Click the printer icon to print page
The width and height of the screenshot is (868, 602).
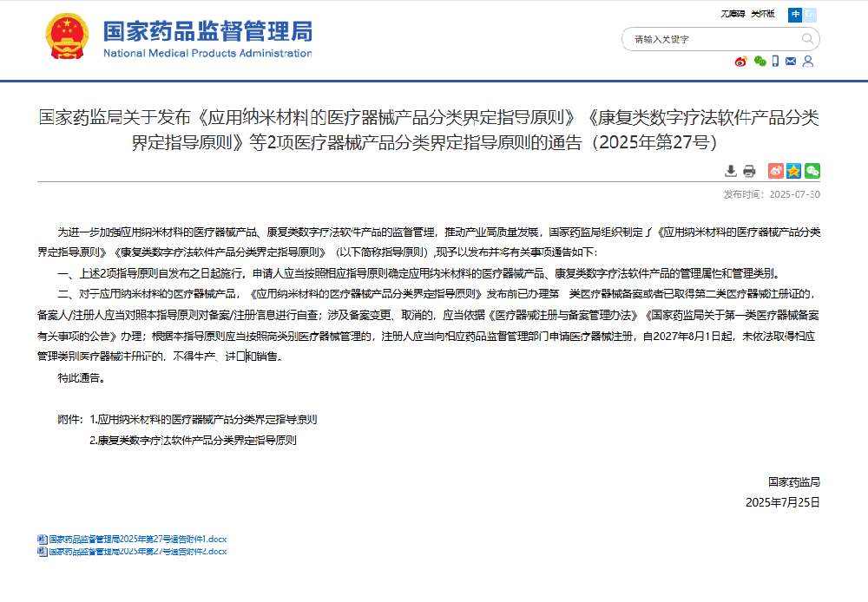pos(749,171)
